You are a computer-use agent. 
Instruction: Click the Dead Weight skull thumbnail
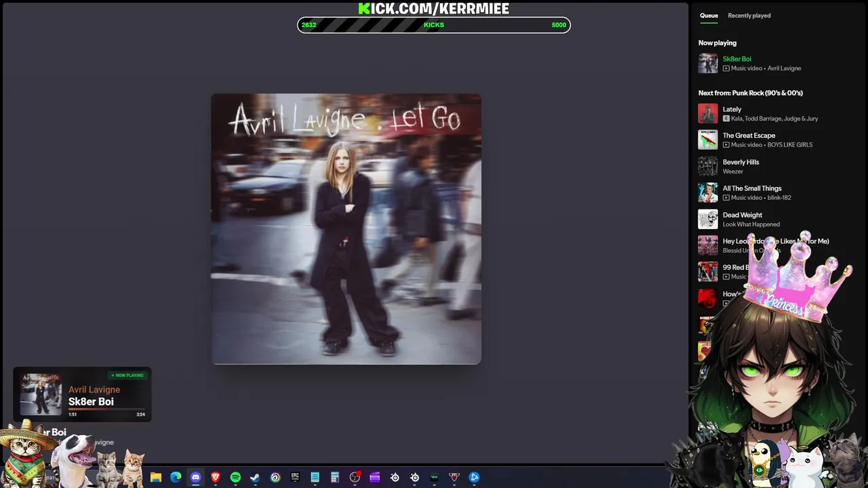(x=708, y=219)
